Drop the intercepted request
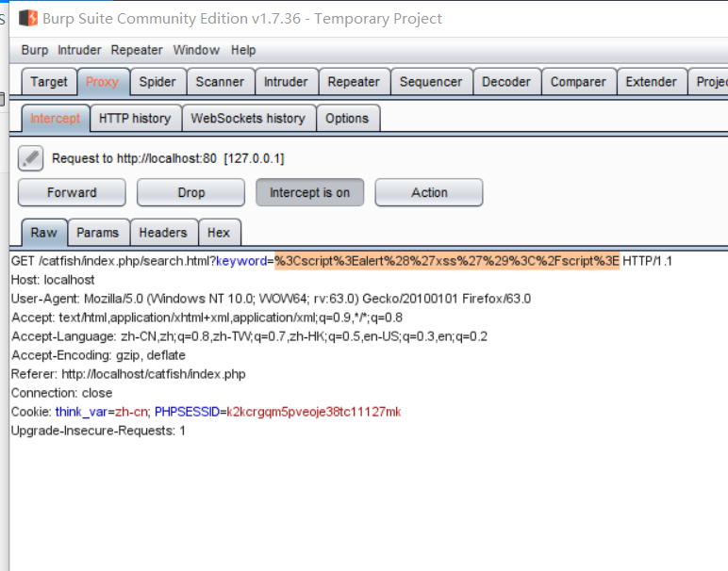 190,192
